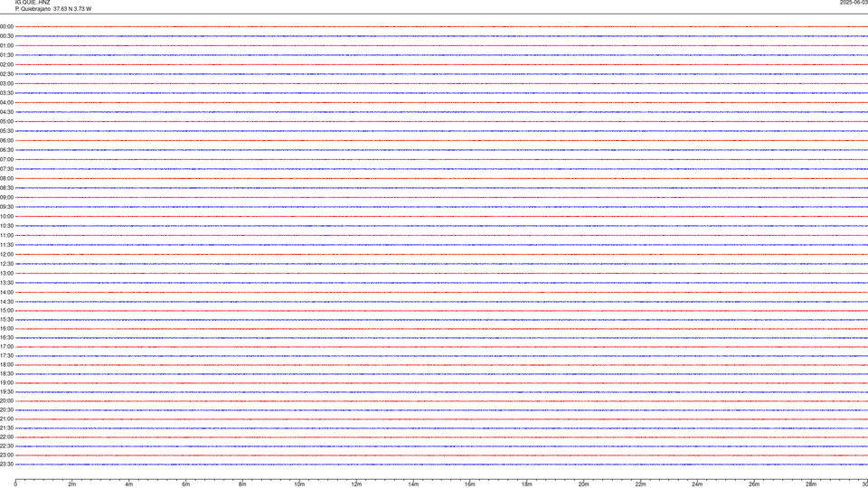This screenshot has width=868, height=488.
Task: Click the '17:30' row time label
Action: point(6,356)
